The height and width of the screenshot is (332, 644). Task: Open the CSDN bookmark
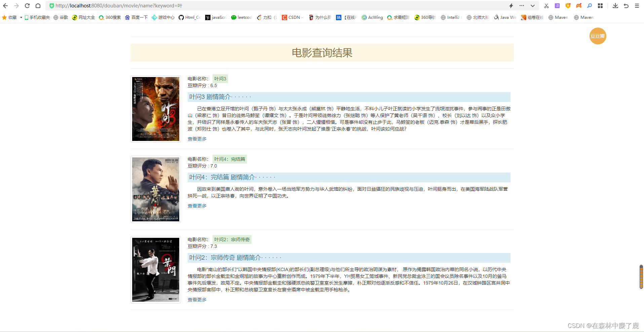tap(293, 17)
